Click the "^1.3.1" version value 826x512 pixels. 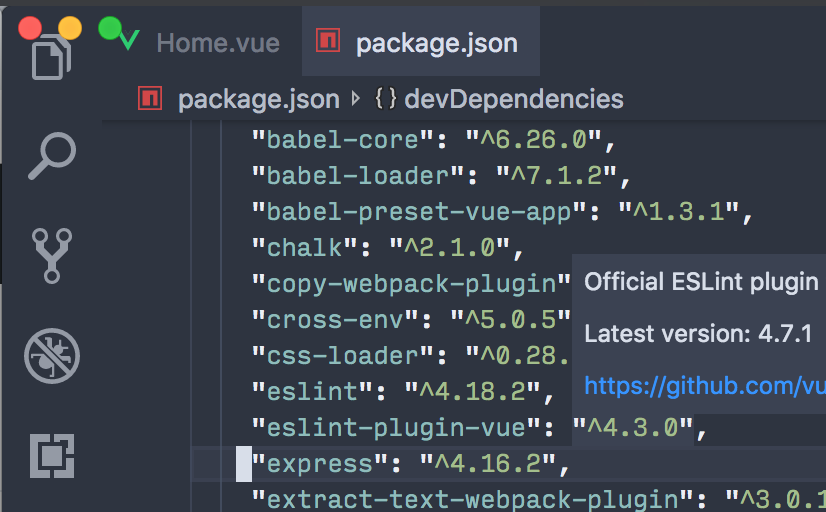pyautogui.click(x=678, y=212)
